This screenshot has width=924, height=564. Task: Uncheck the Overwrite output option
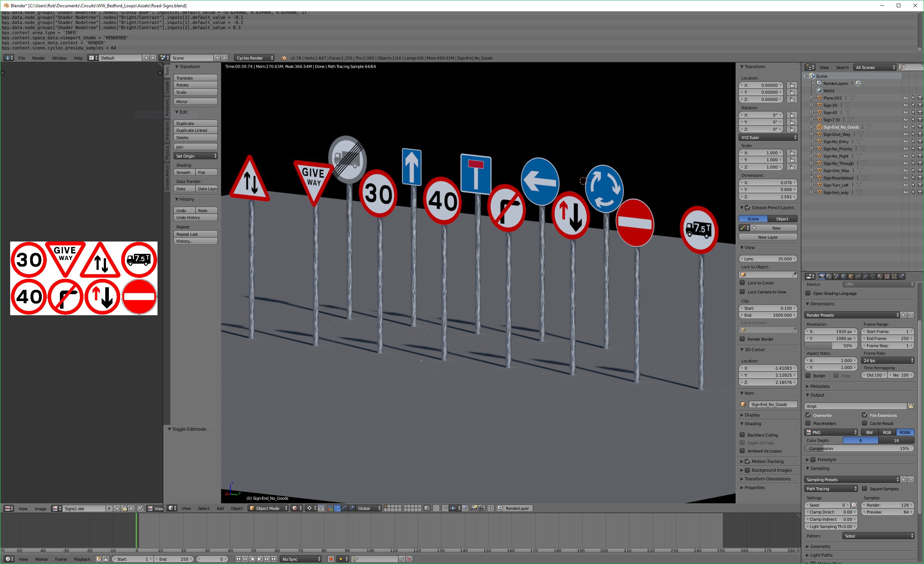tap(808, 415)
